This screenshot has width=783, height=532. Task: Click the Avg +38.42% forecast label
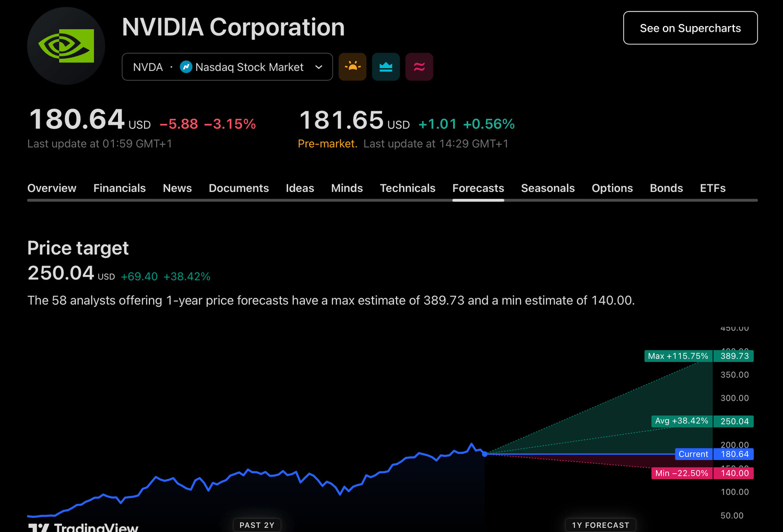point(682,421)
